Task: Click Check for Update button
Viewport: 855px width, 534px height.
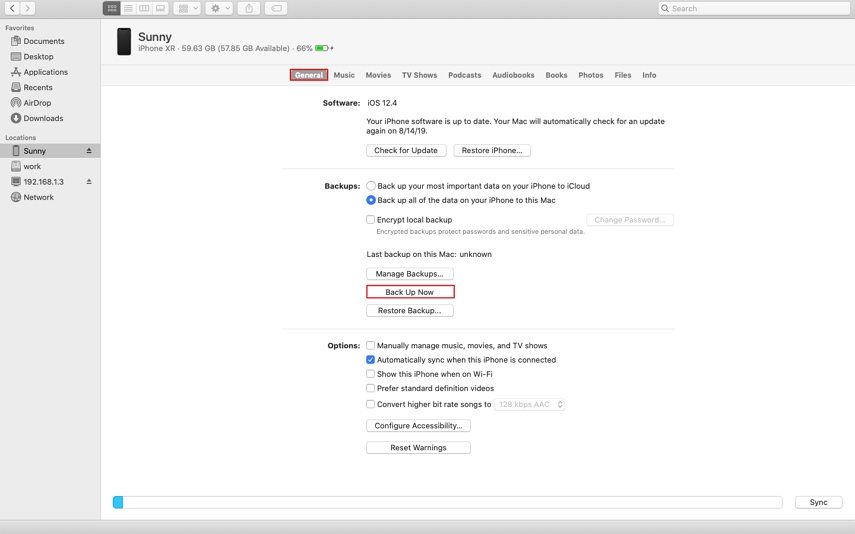Action: (x=406, y=151)
